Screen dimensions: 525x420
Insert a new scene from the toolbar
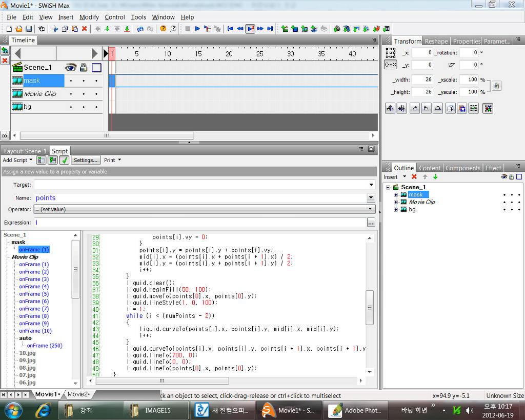[x=285, y=29]
